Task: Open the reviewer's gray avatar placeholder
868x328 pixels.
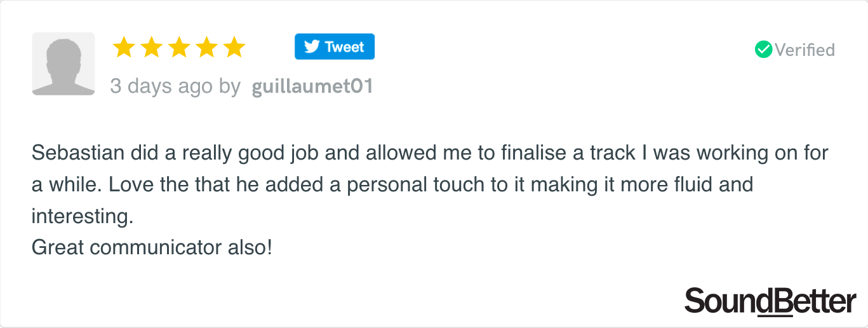Action: click(63, 64)
